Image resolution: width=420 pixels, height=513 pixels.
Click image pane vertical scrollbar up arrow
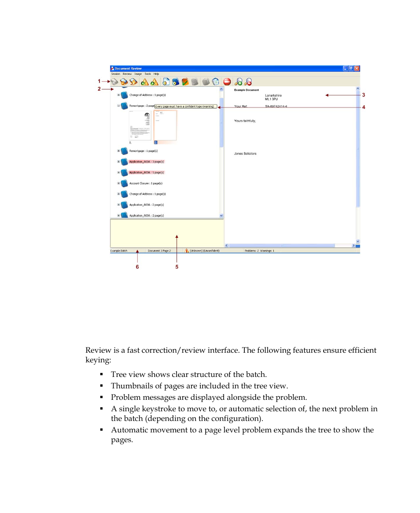point(357,89)
